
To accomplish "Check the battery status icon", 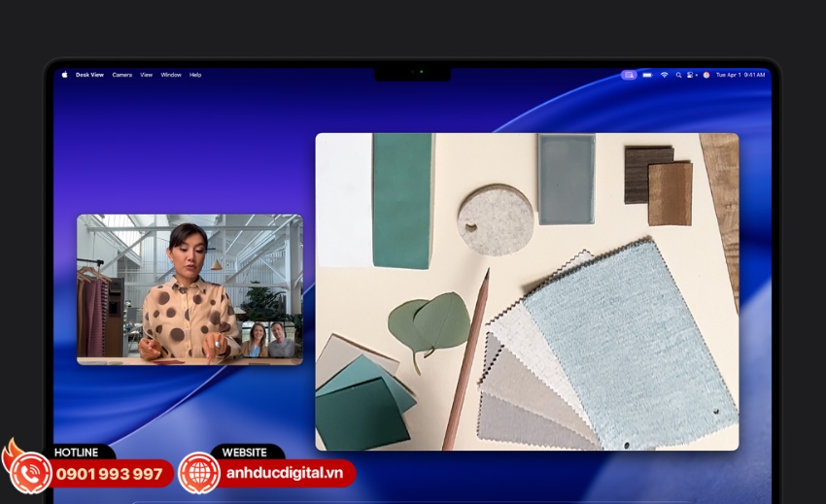I will click(x=648, y=75).
